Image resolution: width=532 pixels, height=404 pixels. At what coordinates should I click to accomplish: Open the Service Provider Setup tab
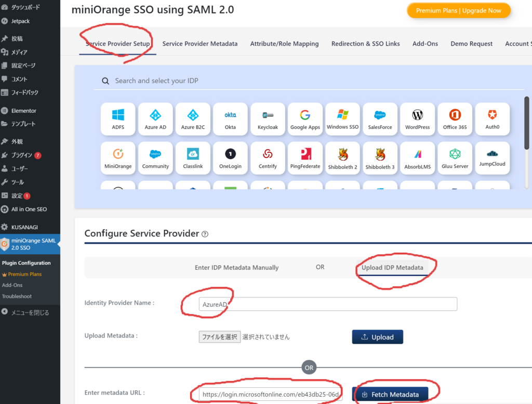[118, 44]
